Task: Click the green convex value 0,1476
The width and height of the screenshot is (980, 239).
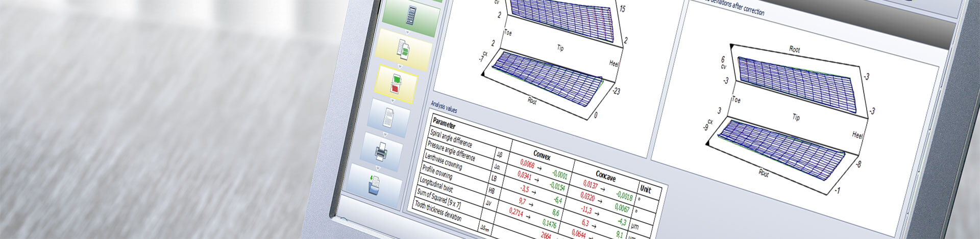Action: click(x=549, y=223)
